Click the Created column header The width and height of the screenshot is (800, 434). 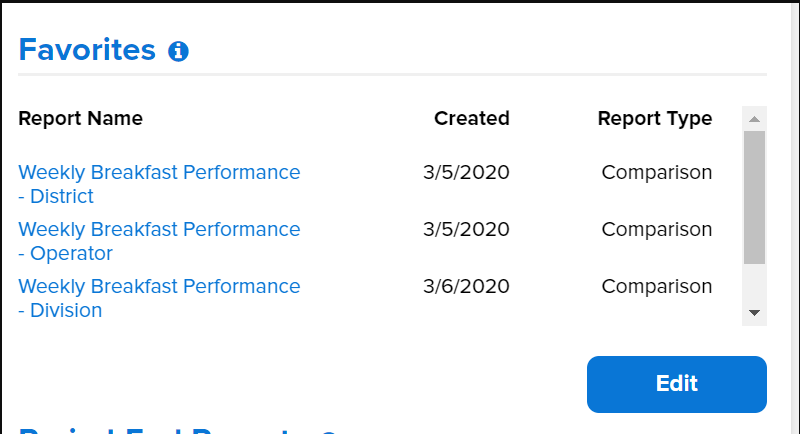[471, 119]
